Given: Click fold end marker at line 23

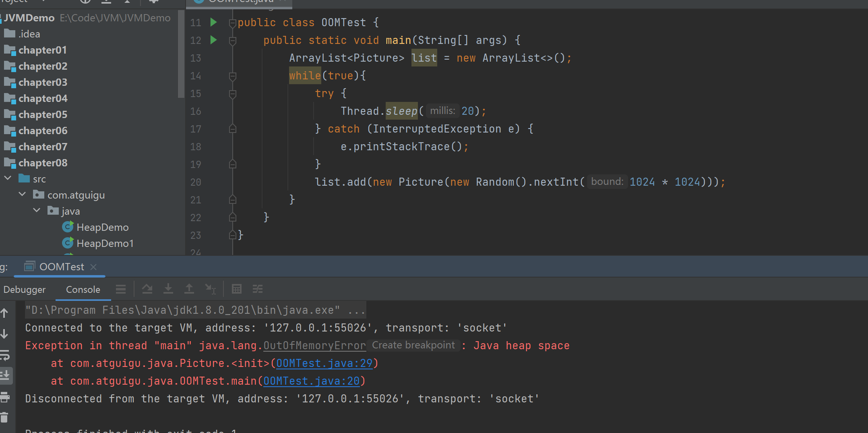Looking at the screenshot, I should pos(232,235).
